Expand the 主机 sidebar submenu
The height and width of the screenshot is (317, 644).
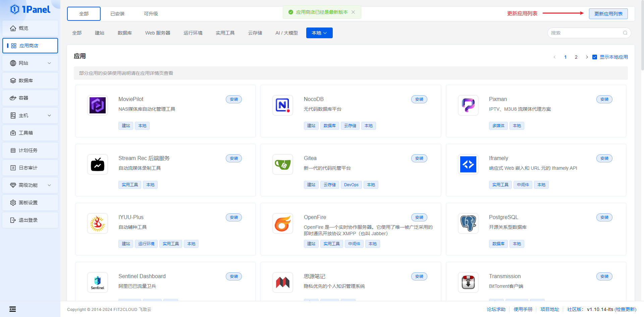(30, 115)
